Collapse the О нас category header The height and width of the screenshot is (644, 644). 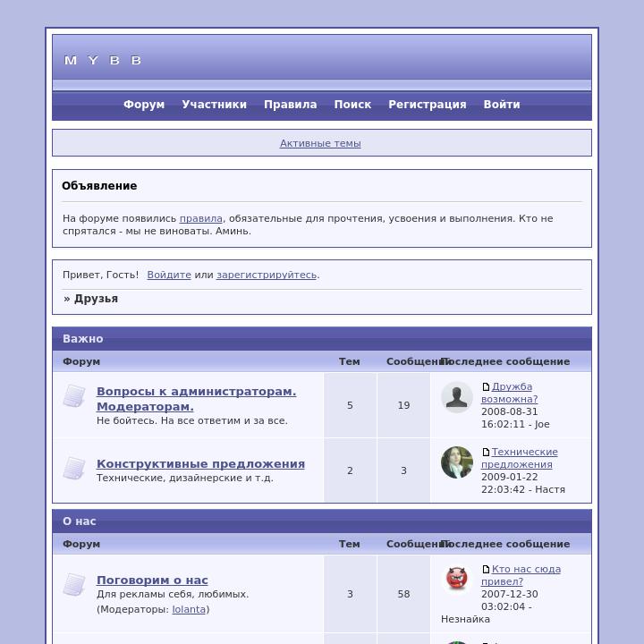click(x=322, y=521)
